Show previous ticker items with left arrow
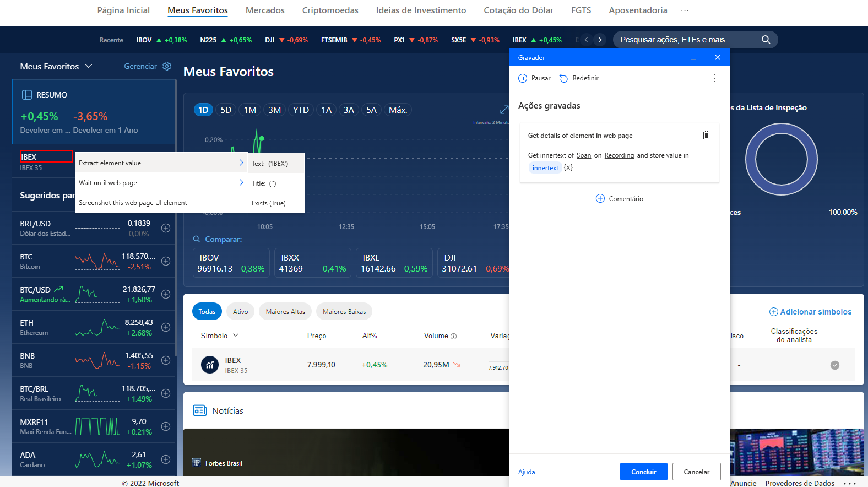The height and width of the screenshot is (487, 868). [x=587, y=40]
